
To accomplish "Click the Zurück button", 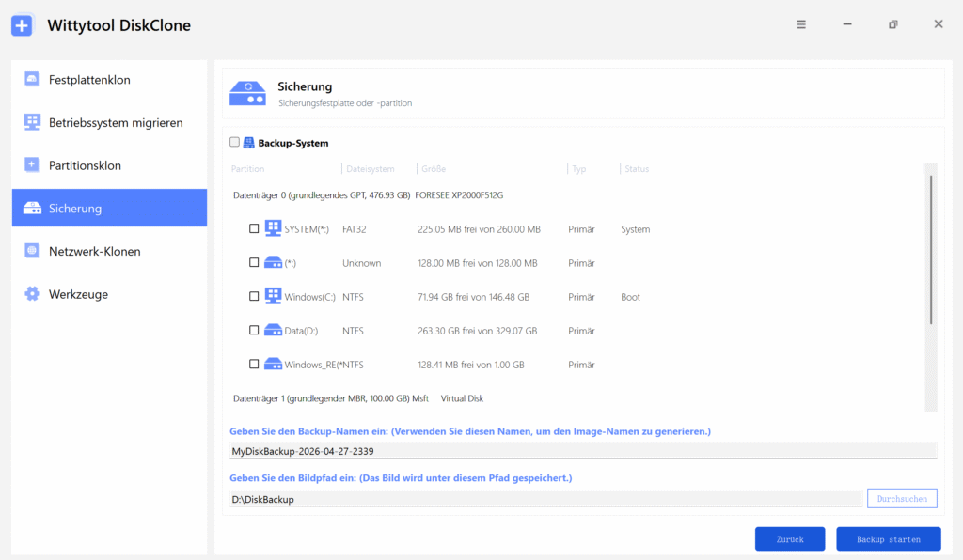I will click(790, 539).
